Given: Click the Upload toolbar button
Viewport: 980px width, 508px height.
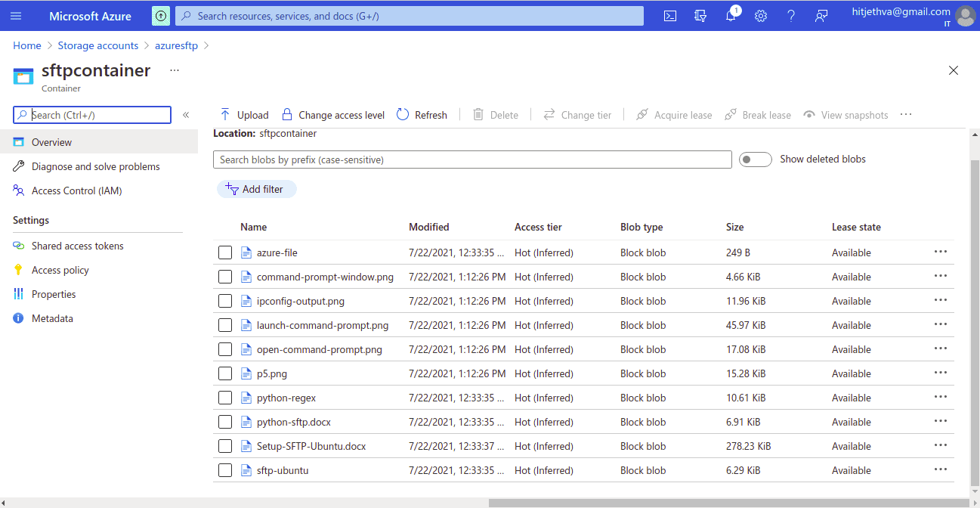Looking at the screenshot, I should pyautogui.click(x=244, y=115).
